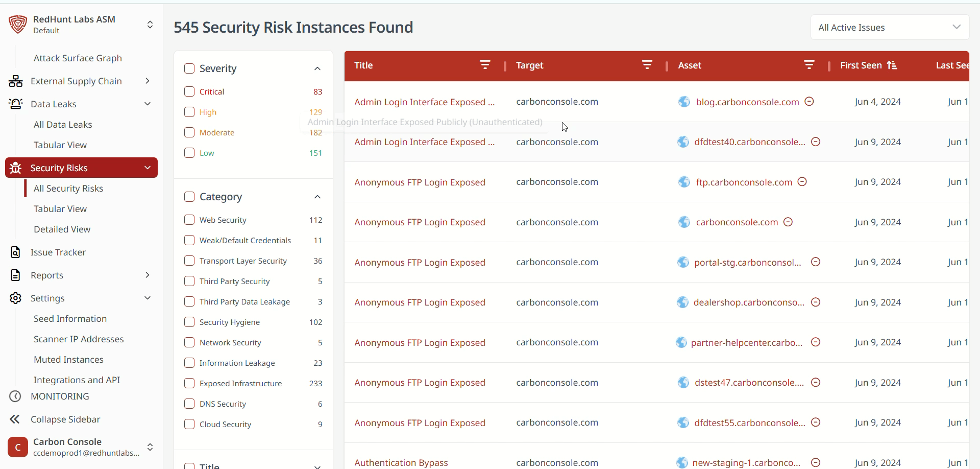980x469 pixels.
Task: Check the Moderate severity checkbox
Action: point(189,132)
